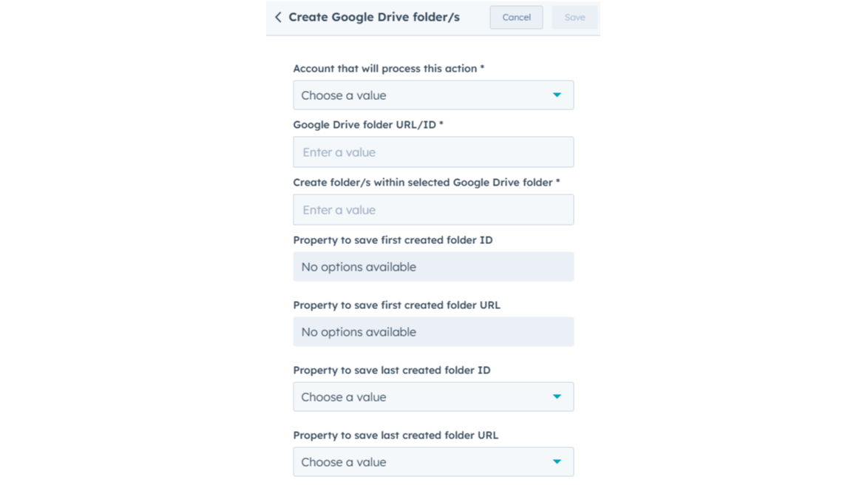Open the Account that will process dropdown
Image resolution: width=868 pixels, height=488 pixels.
pyautogui.click(x=433, y=95)
